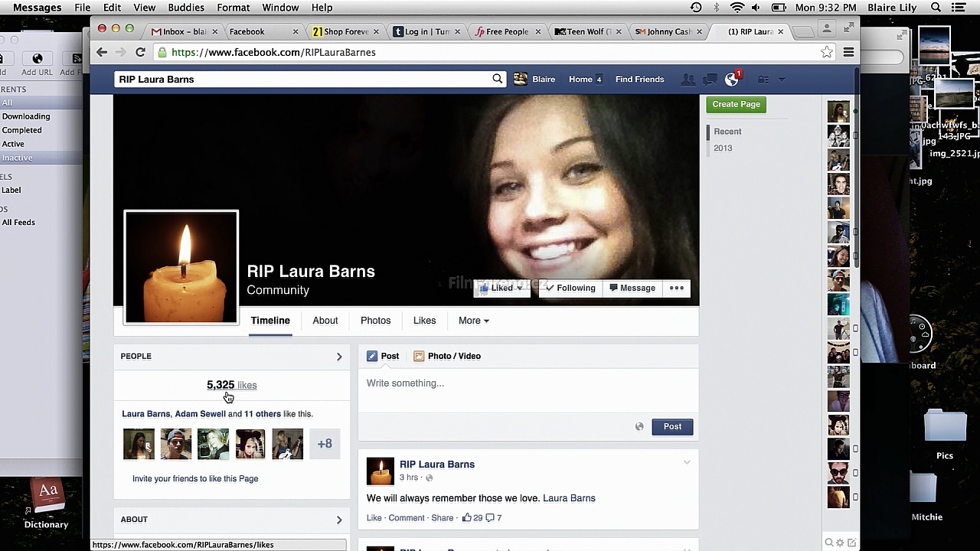Open the post options chevron

tap(687, 462)
